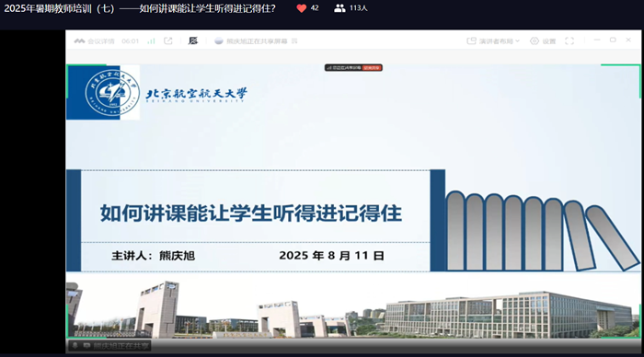Open 会议详情 meeting details
This screenshot has width=644, height=357.
[x=94, y=41]
